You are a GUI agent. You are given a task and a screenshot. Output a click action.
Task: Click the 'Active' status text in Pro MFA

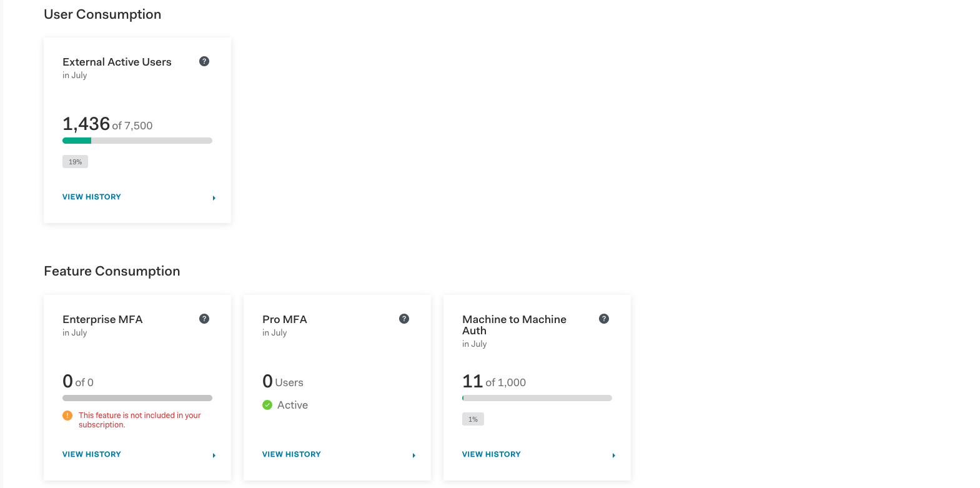click(x=292, y=405)
